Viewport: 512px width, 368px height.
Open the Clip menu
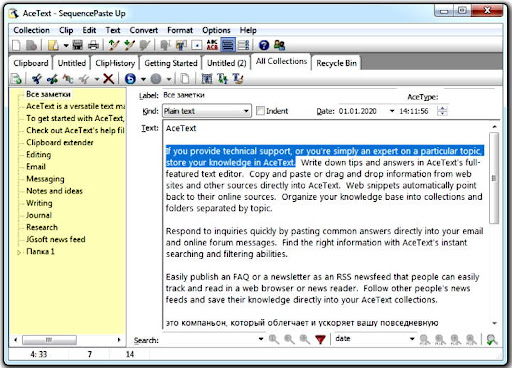tap(66, 30)
